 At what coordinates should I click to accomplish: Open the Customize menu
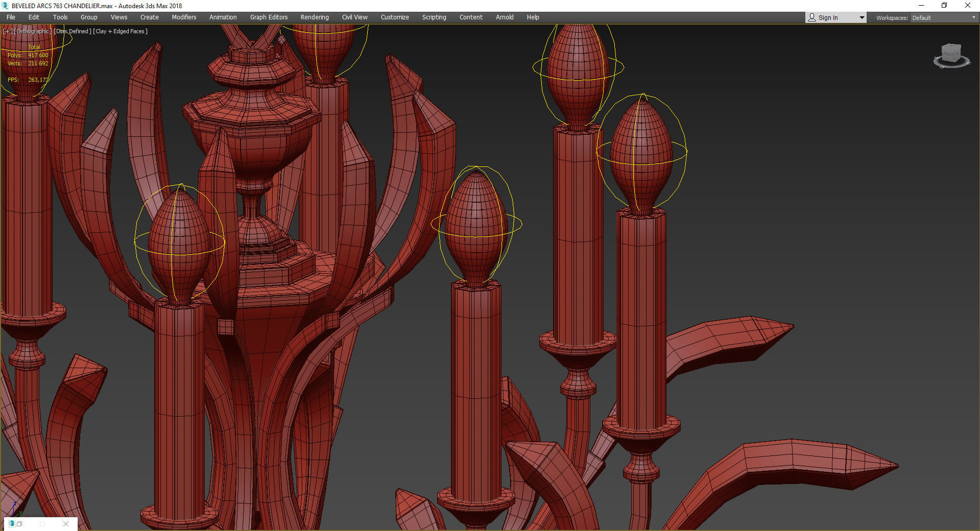point(395,17)
